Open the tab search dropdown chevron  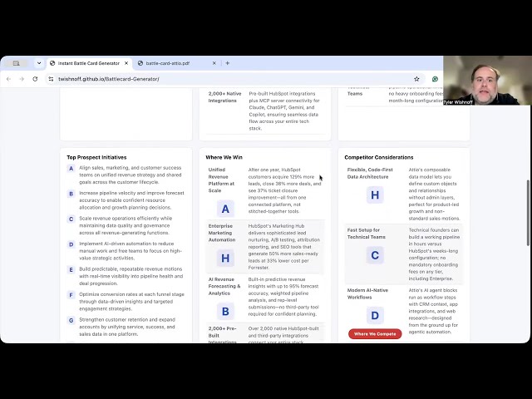coord(39,63)
